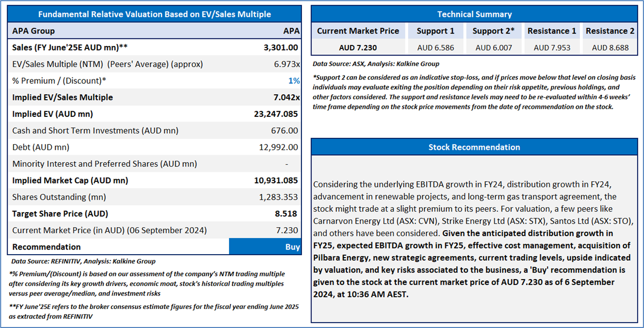Select the cash value '676.00'

(x=285, y=131)
